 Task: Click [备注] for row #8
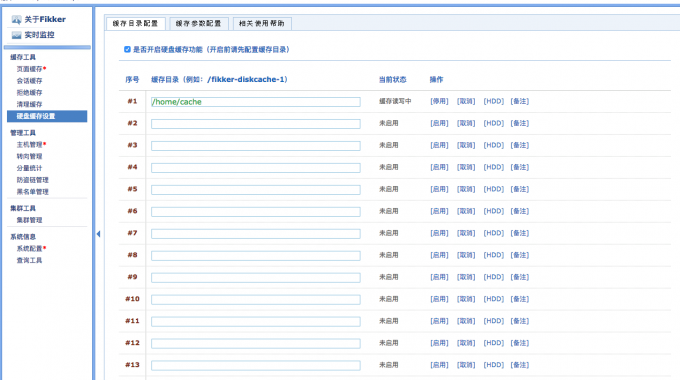tap(520, 255)
